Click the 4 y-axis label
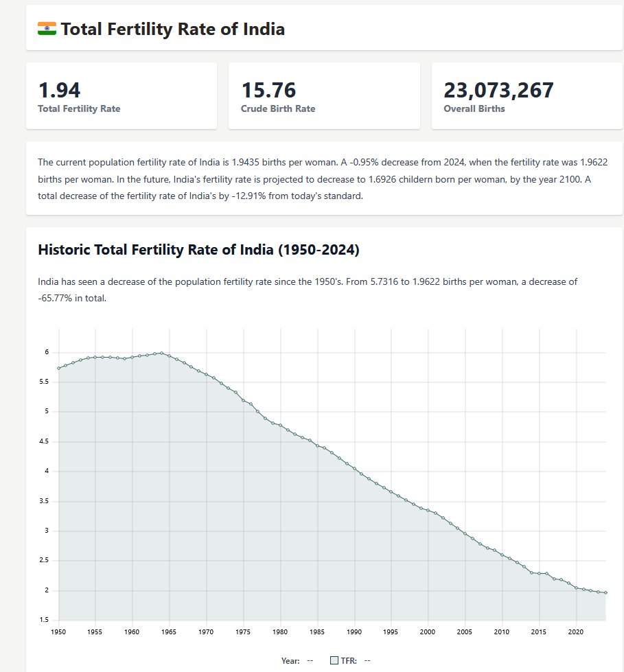This screenshot has width=624, height=672. pos(47,472)
